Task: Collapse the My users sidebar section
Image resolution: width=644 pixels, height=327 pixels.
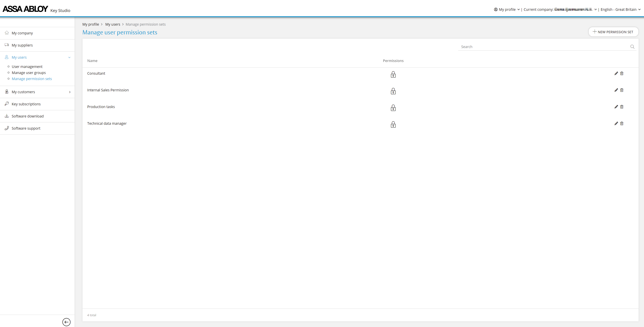Action: click(69, 57)
